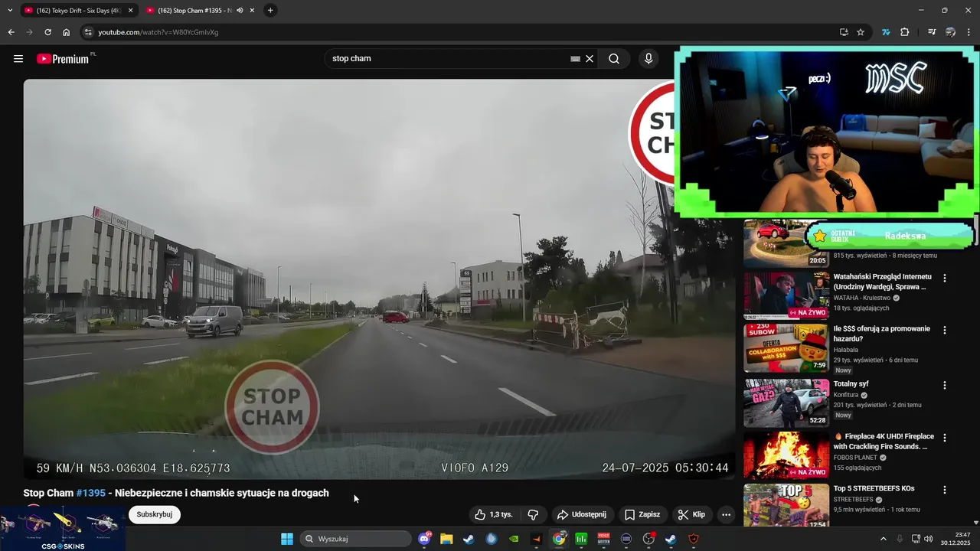Open a new browser tab
The height and width of the screenshot is (551, 980).
(270, 11)
